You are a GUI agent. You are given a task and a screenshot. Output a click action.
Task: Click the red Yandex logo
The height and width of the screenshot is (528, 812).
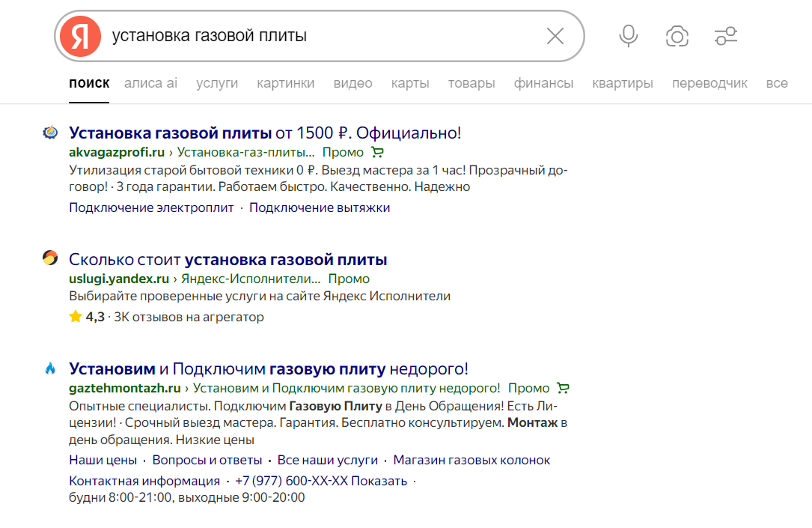click(80, 36)
